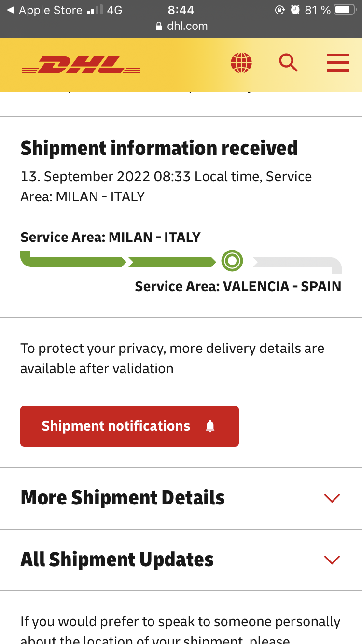This screenshot has width=362, height=644.
Task: Open the More Shipment Details heading
Action: pos(123,498)
